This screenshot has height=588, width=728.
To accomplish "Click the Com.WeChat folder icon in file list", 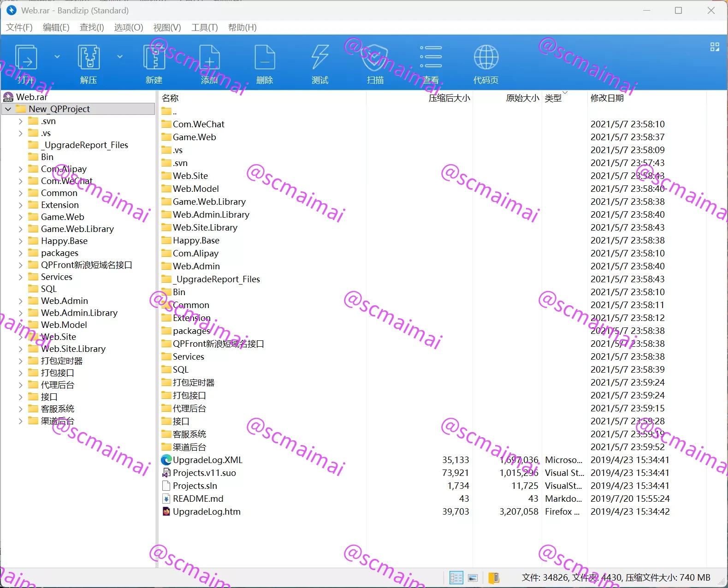I will tap(166, 124).
